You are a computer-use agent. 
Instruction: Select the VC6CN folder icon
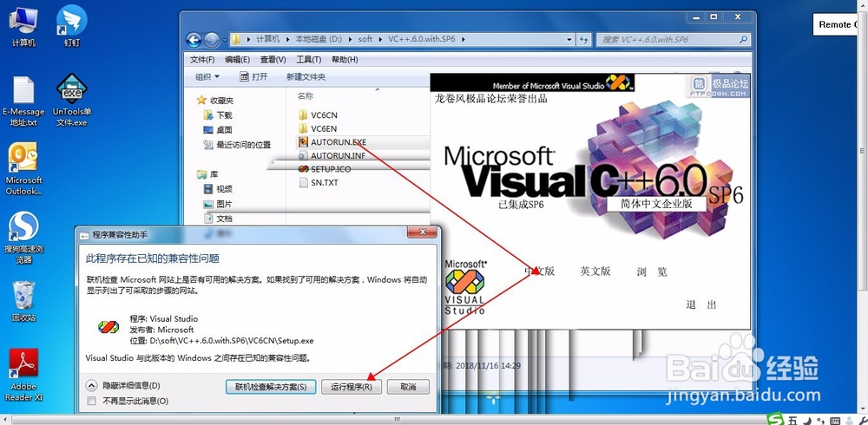point(303,115)
